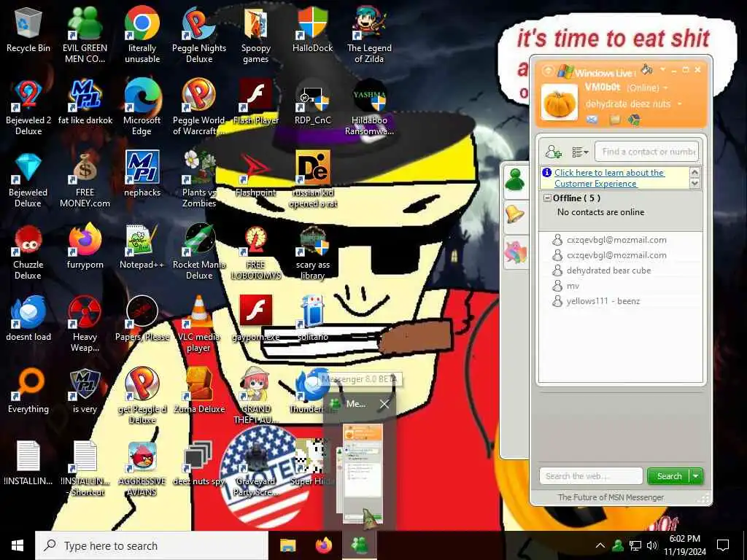The width and height of the screenshot is (747, 560).
Task: Select the Peggle Nights Deluxe icon
Action: (199, 34)
